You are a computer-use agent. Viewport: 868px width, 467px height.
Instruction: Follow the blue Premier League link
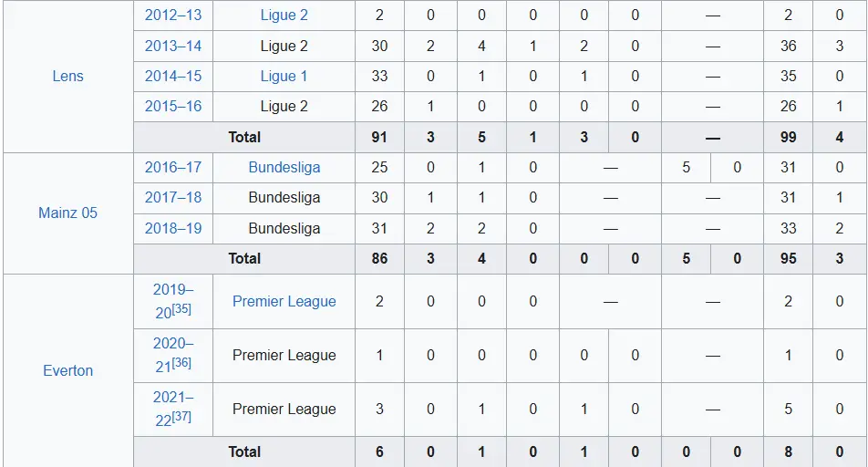coord(284,301)
